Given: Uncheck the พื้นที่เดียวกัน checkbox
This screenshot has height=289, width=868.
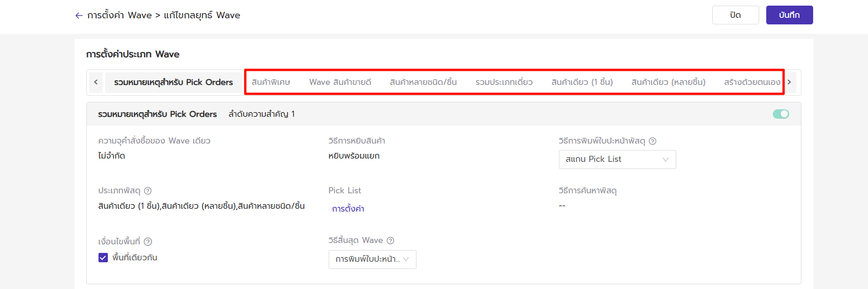Looking at the screenshot, I should tap(103, 258).
